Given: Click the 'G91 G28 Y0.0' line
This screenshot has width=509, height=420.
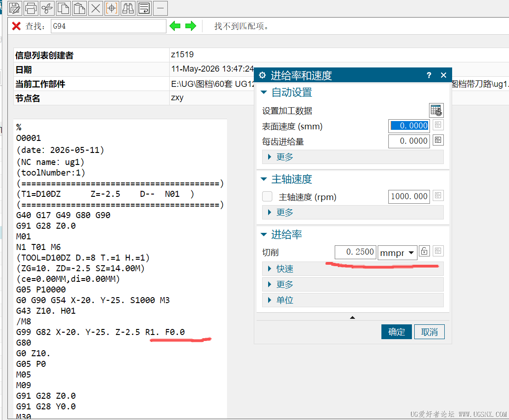Looking at the screenshot, I should point(46,407).
